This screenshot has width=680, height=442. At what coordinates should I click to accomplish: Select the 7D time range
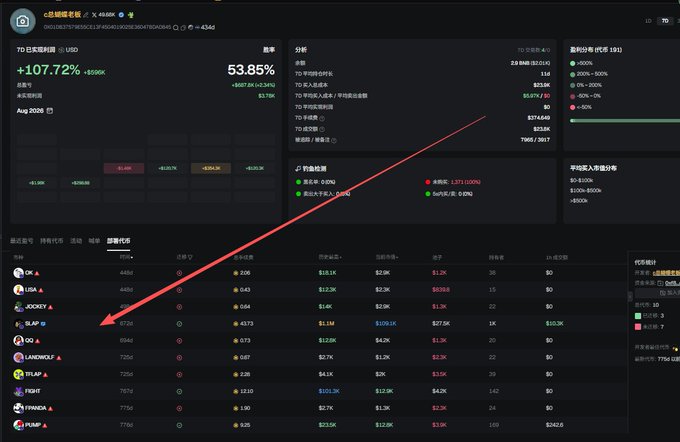pyautogui.click(x=665, y=21)
